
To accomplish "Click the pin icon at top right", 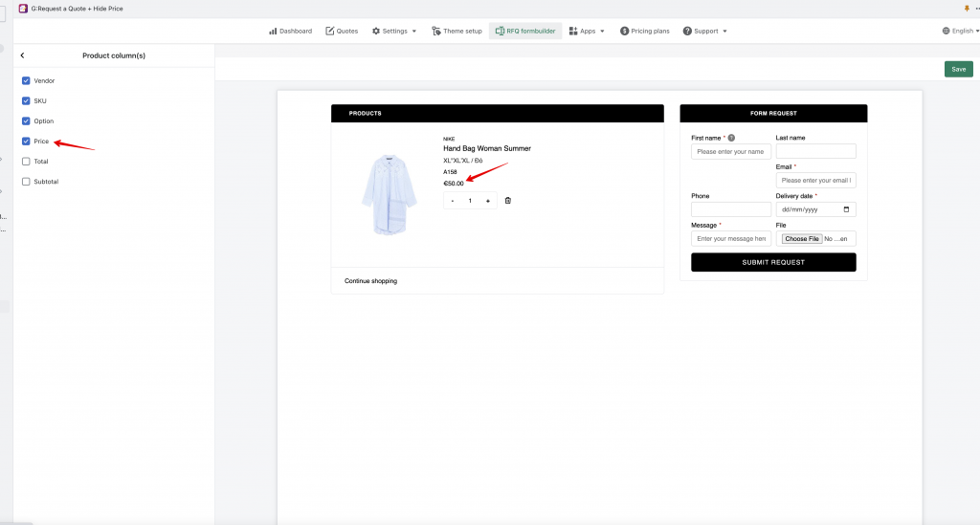I will [967, 9].
